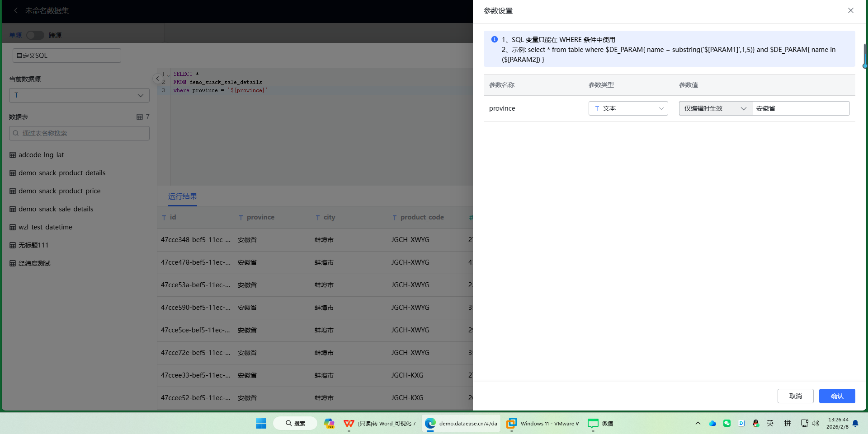Click the province column header
Screen dimensions: 868x434
[260, 217]
